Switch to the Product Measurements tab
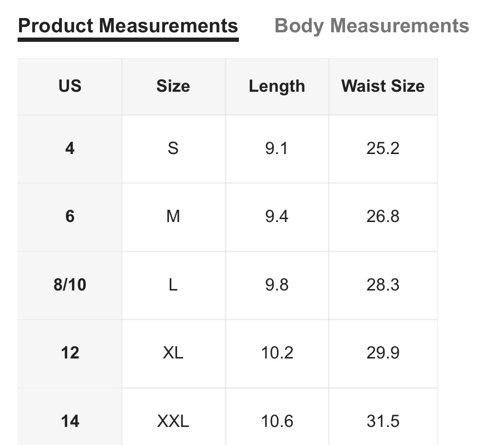This screenshot has height=445, width=504. [128, 26]
